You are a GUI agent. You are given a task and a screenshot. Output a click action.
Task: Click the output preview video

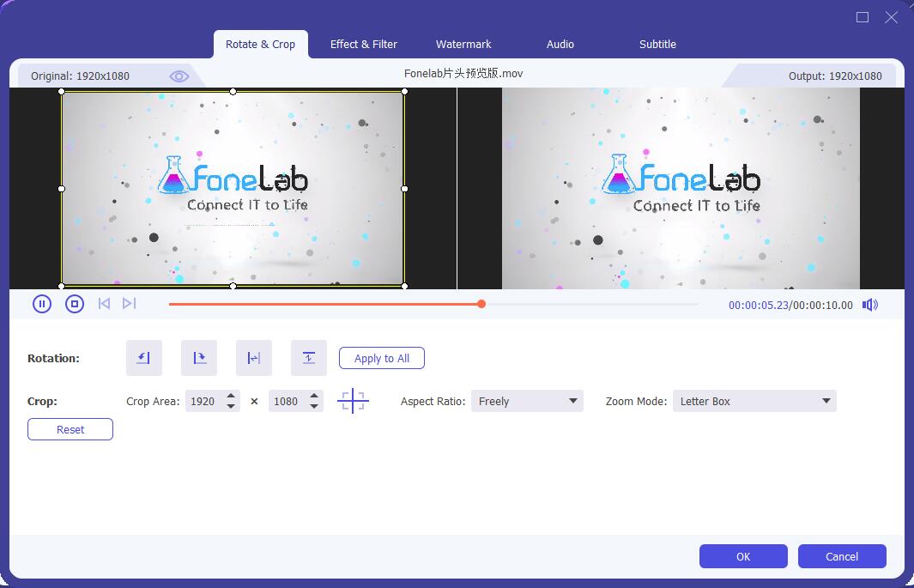[681, 188]
